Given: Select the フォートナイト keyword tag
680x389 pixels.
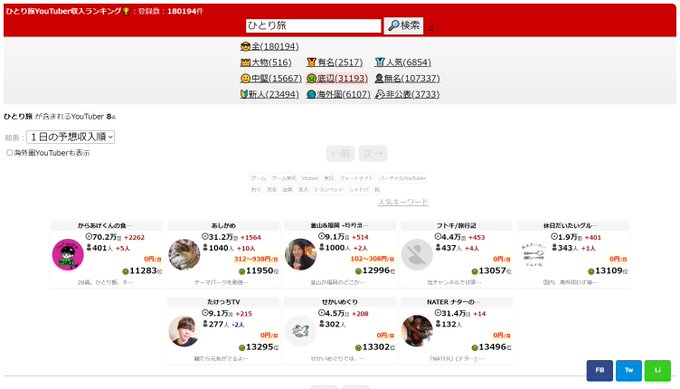Looking at the screenshot, I should [356, 178].
